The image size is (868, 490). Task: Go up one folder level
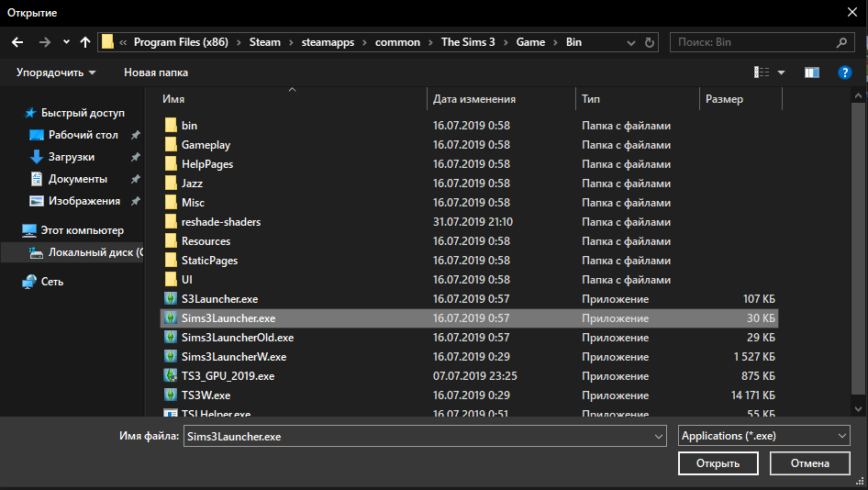coord(85,42)
